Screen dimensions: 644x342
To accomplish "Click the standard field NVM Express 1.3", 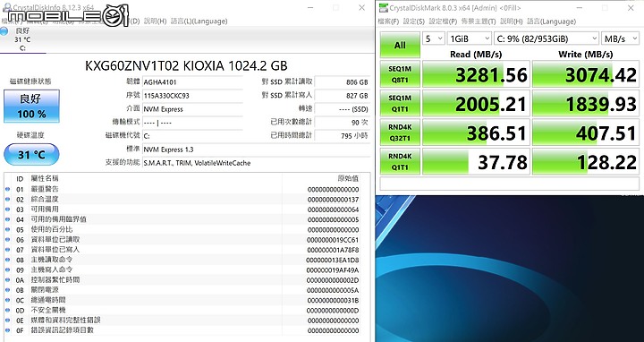I will click(256, 150).
